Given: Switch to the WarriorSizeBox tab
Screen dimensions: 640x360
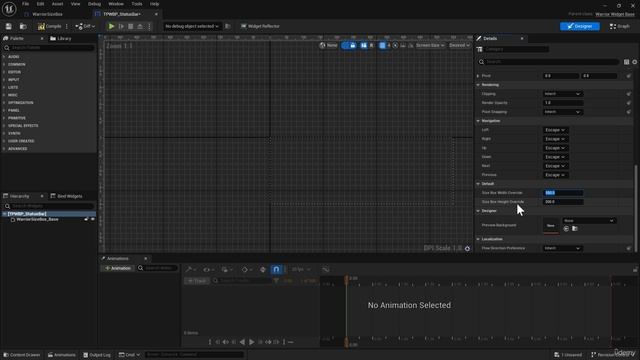Looking at the screenshot, I should pos(47,14).
